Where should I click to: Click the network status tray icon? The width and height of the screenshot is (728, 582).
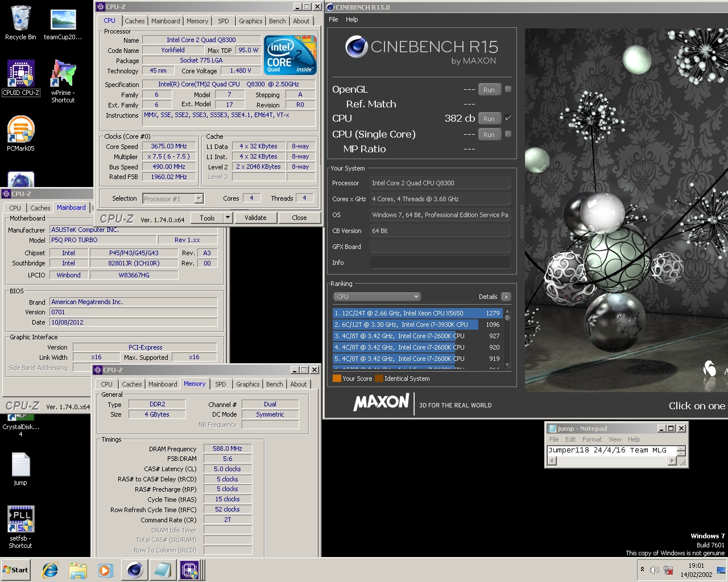coord(668,570)
